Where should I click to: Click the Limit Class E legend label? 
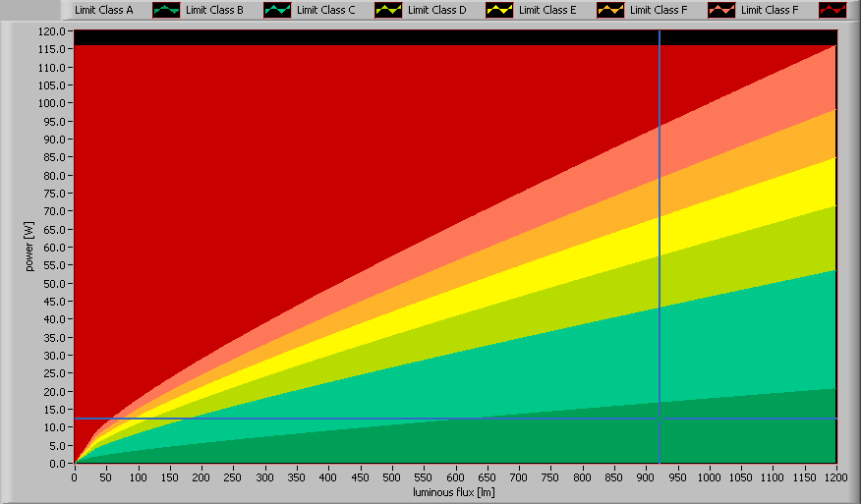click(x=548, y=10)
